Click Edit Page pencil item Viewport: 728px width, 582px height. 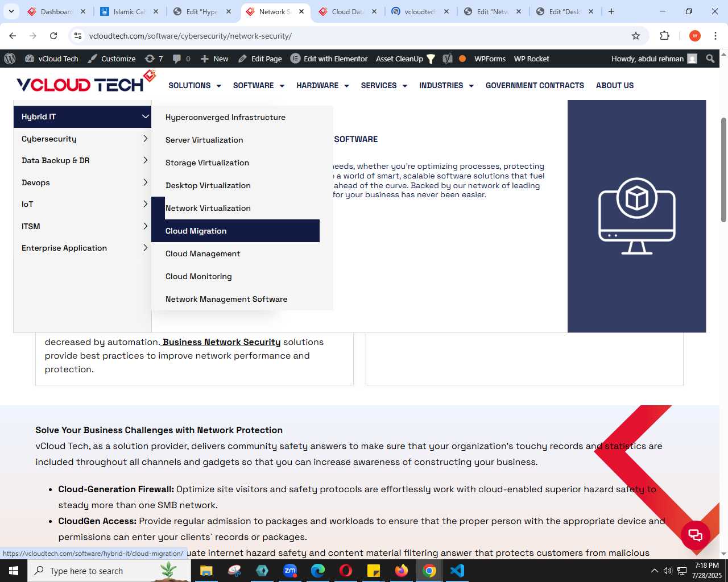260,59
